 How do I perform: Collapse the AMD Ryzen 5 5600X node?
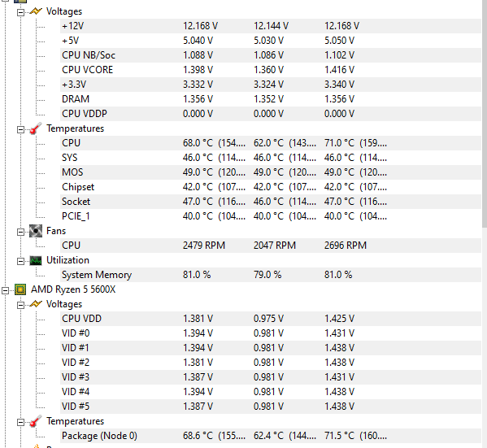click(5, 290)
